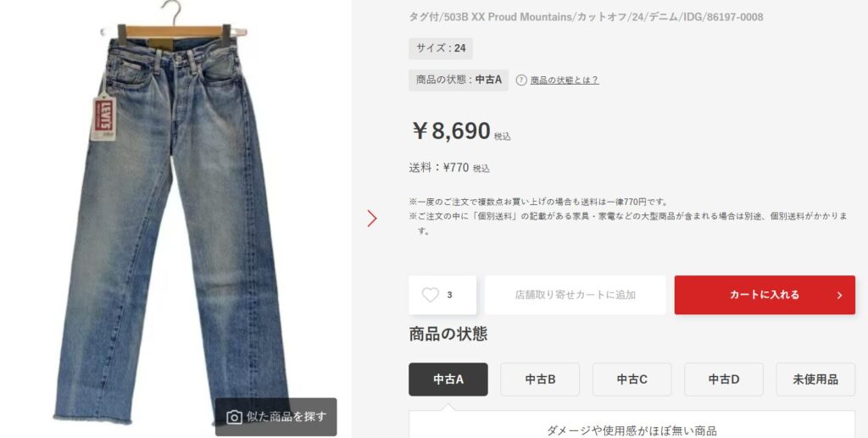Click the Levi's tag on the jeans

pos(103,117)
